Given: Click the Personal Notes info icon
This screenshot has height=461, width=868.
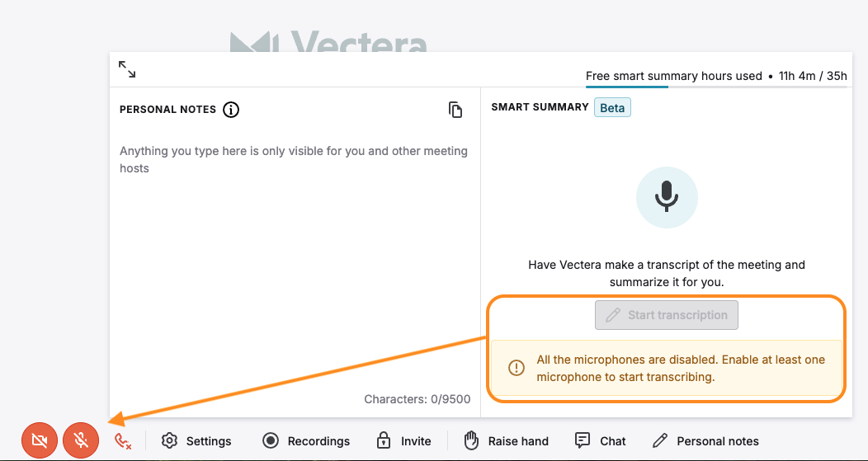Looking at the screenshot, I should point(231,110).
